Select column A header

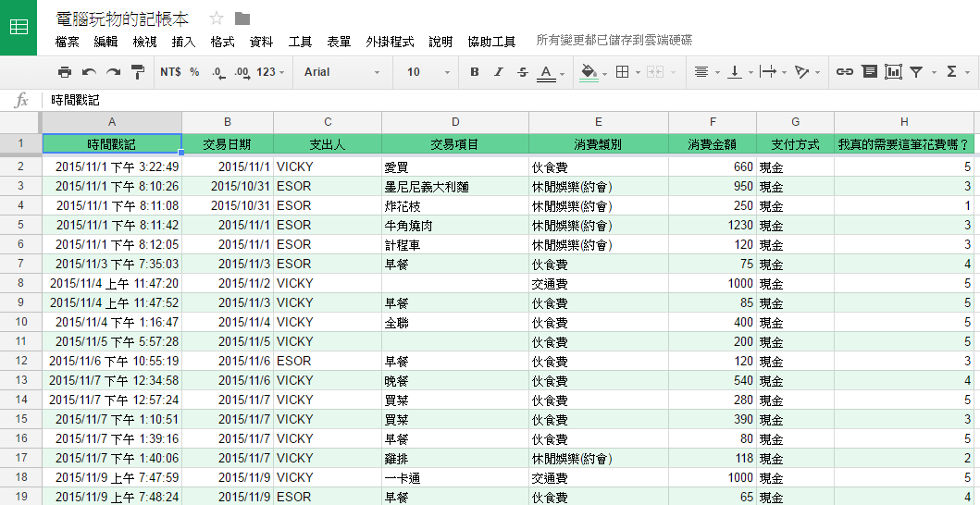tap(112, 122)
